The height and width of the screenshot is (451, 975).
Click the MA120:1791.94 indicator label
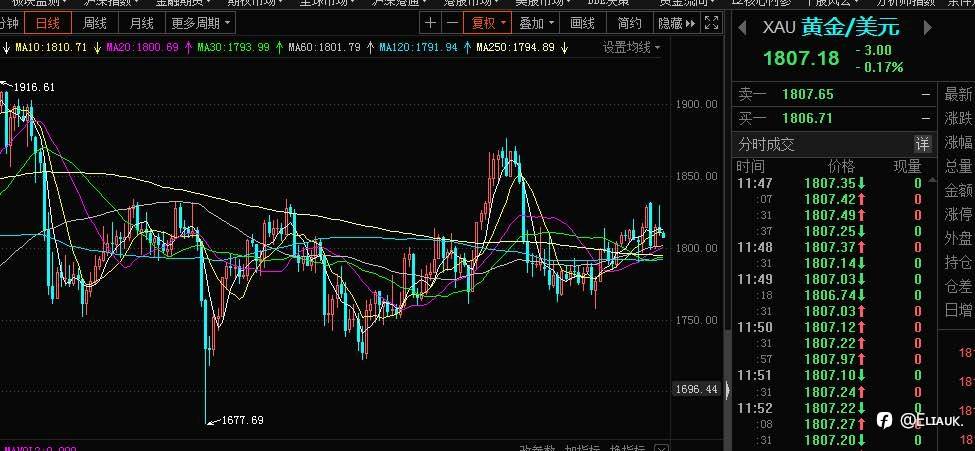click(418, 47)
